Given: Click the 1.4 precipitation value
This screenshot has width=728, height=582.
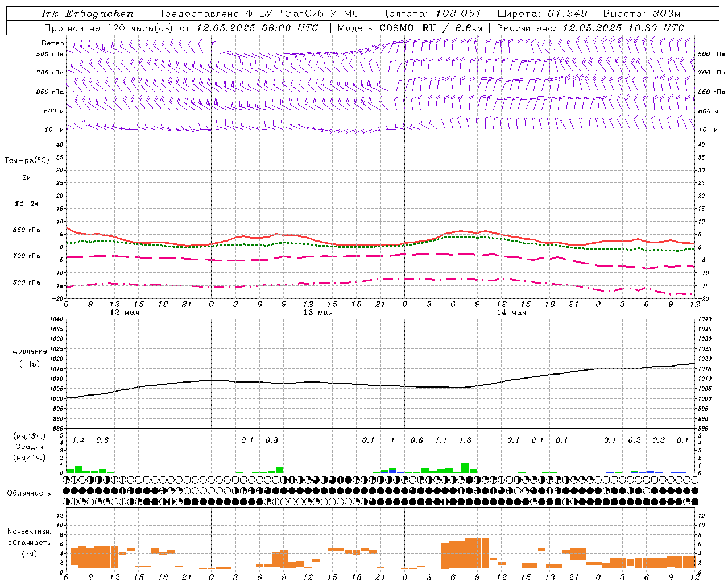Looking at the screenshot, I should click(x=78, y=440).
